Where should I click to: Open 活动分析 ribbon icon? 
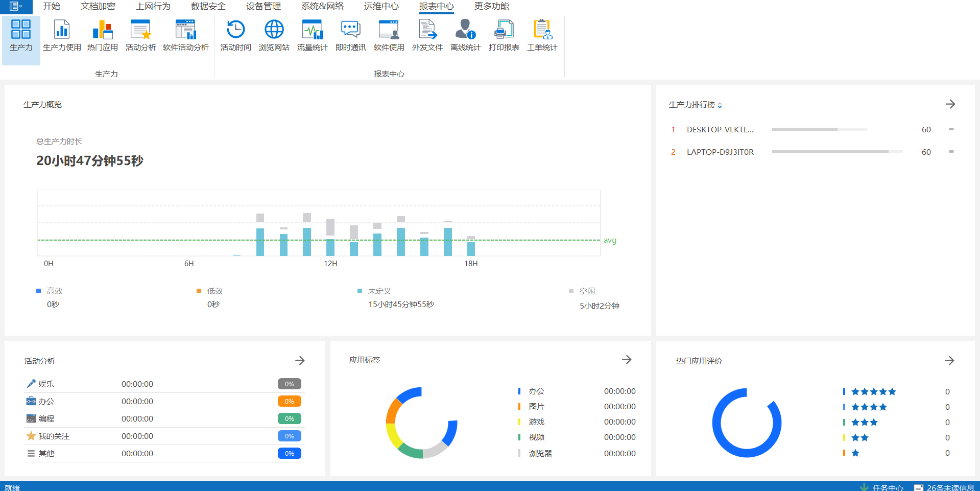point(140,36)
